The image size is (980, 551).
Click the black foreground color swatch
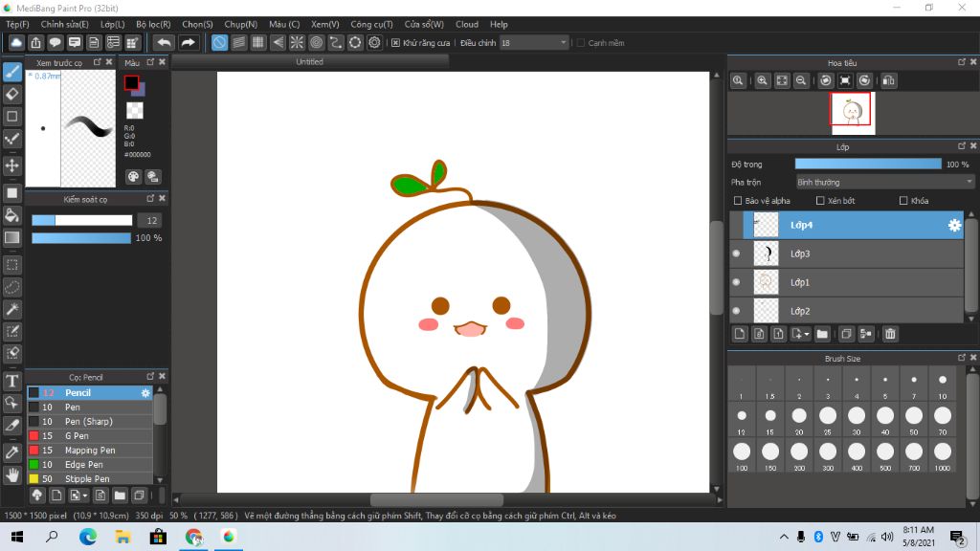[131, 82]
